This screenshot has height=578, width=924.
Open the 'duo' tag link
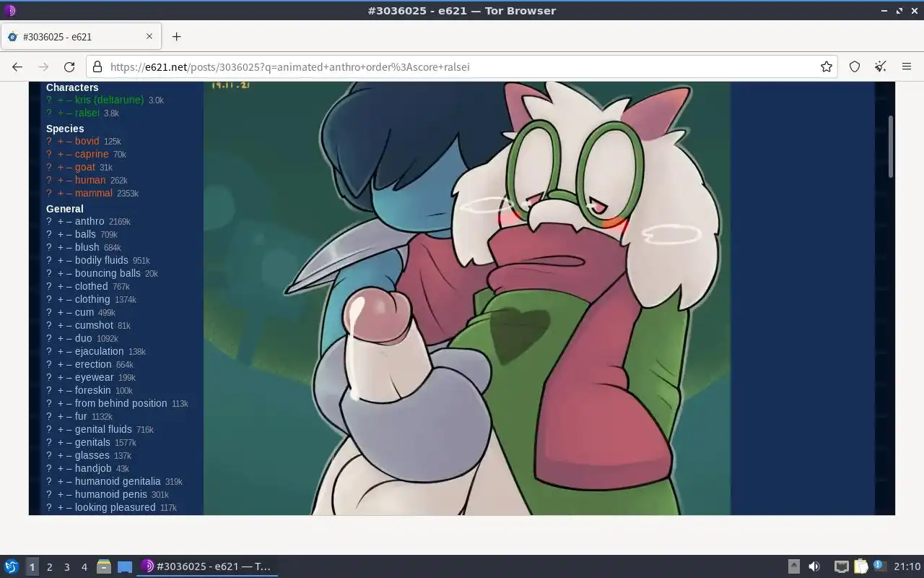(84, 338)
